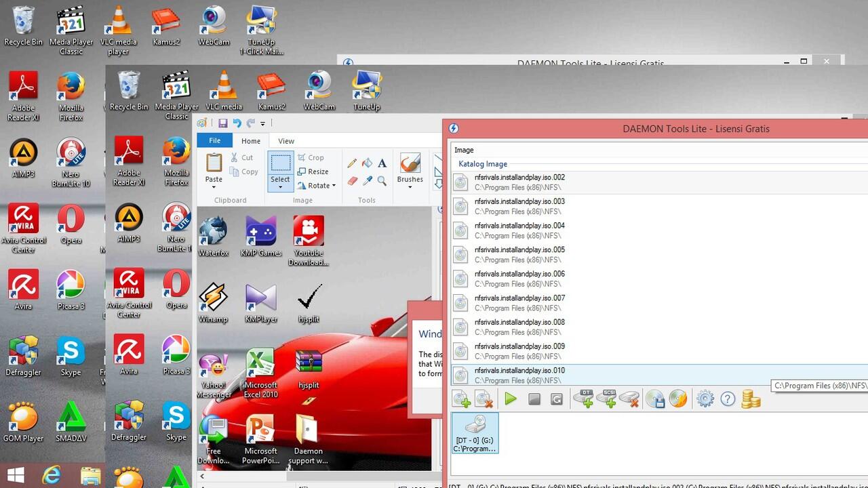Open GOM Player desktop shortcut
Screen dimensions: 868x488
[x=23, y=422]
